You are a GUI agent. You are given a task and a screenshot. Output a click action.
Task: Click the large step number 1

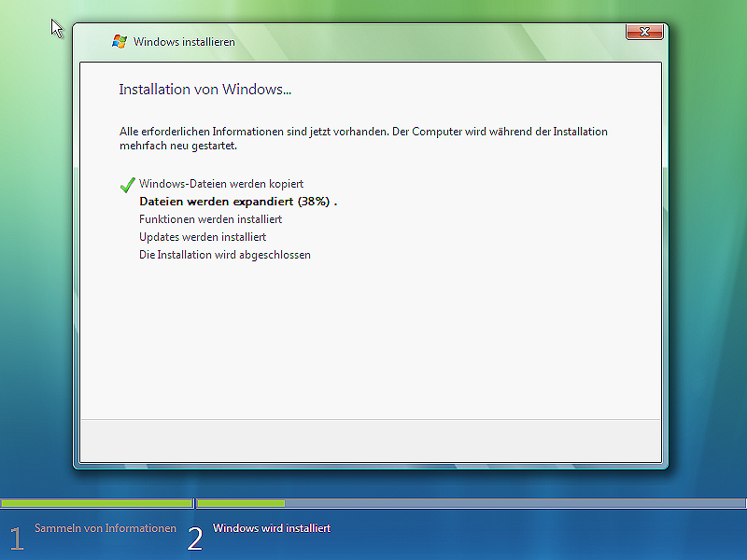[16, 539]
